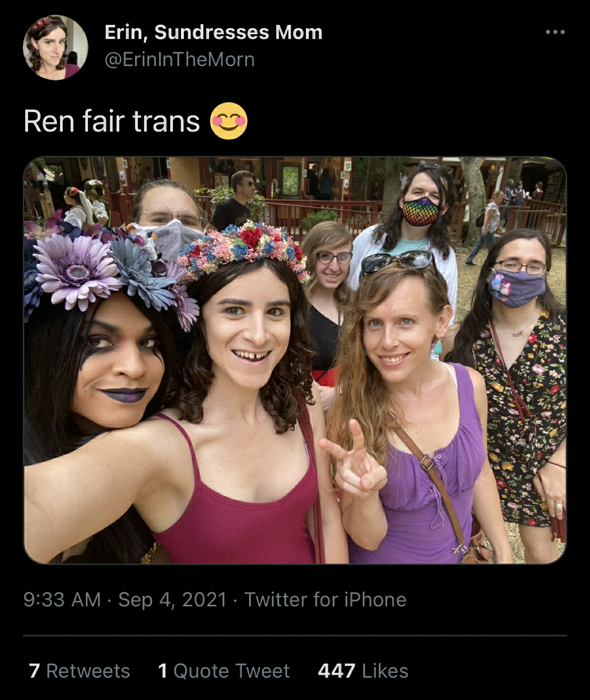Click the blushing smiley emoji in tweet
Screen dimensions: 590x700
pos(228,121)
